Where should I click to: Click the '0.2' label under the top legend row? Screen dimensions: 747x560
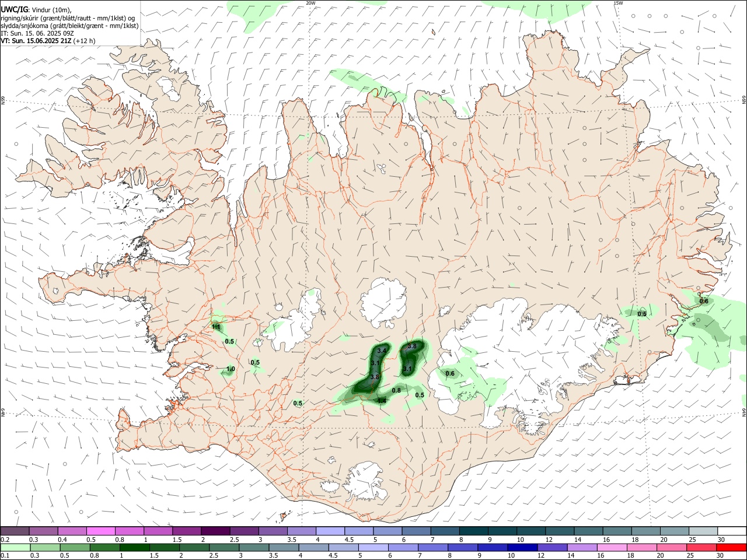pyautogui.click(x=5, y=540)
